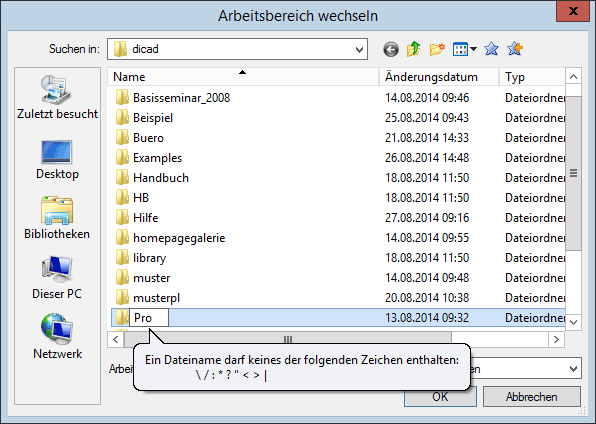Expand the Suchen in dicad dropdown
Viewport: 596px width, 424px height.
(359, 49)
